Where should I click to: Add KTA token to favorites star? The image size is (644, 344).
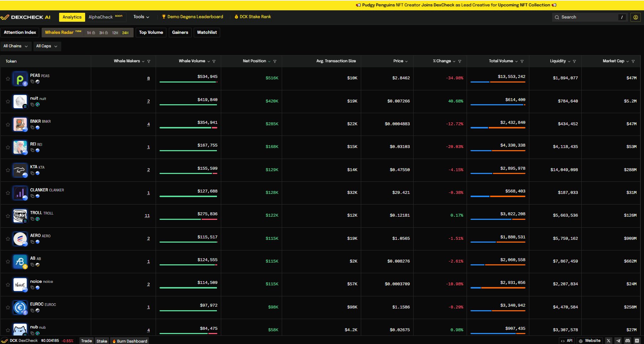pyautogui.click(x=8, y=170)
